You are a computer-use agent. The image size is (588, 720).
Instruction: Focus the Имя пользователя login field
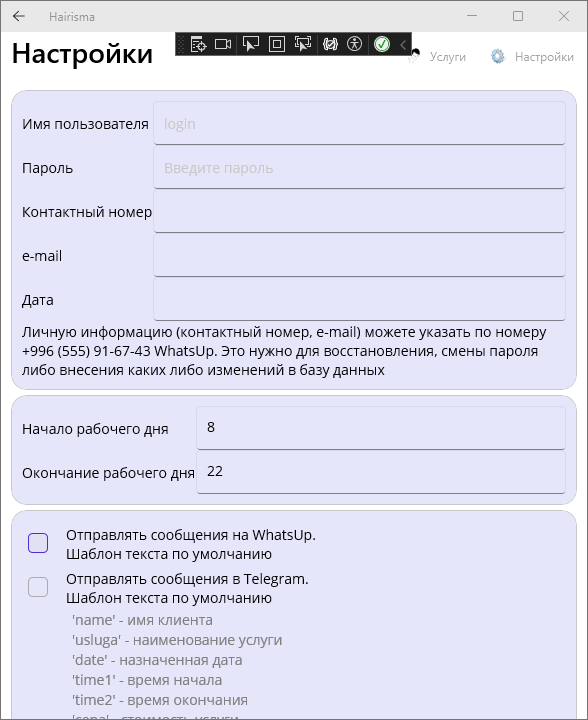pyautogui.click(x=359, y=123)
